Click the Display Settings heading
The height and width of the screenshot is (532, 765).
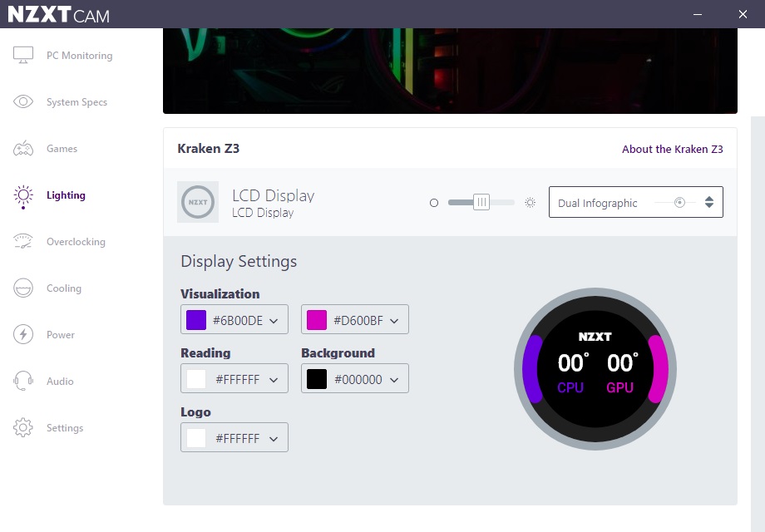point(239,261)
